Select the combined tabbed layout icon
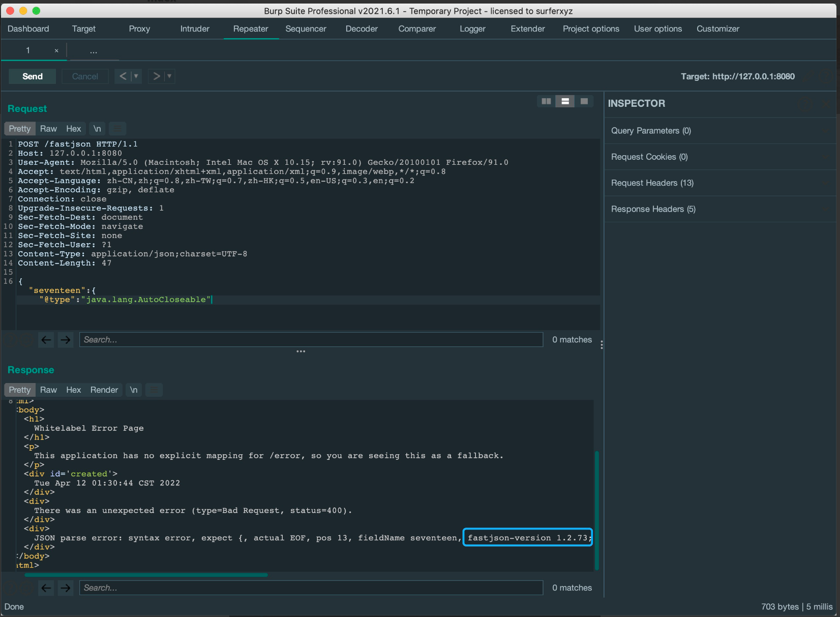The width and height of the screenshot is (840, 617). [584, 101]
